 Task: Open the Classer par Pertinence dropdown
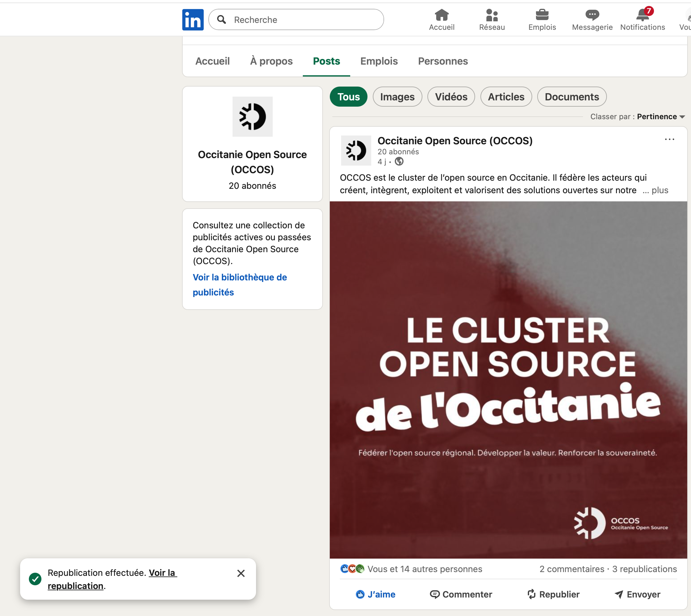click(x=661, y=117)
